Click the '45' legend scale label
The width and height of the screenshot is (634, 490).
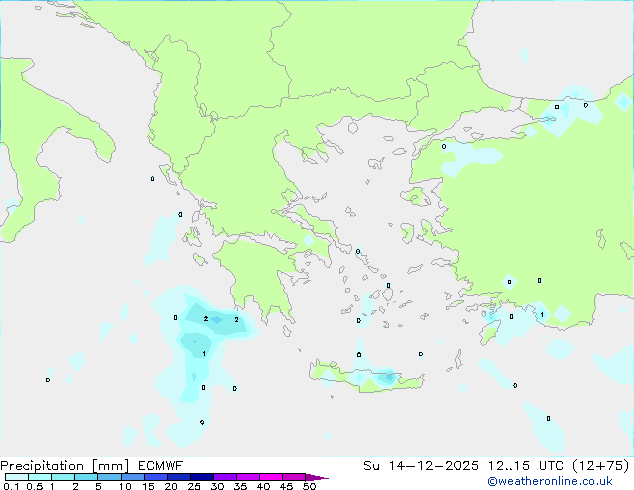click(287, 486)
